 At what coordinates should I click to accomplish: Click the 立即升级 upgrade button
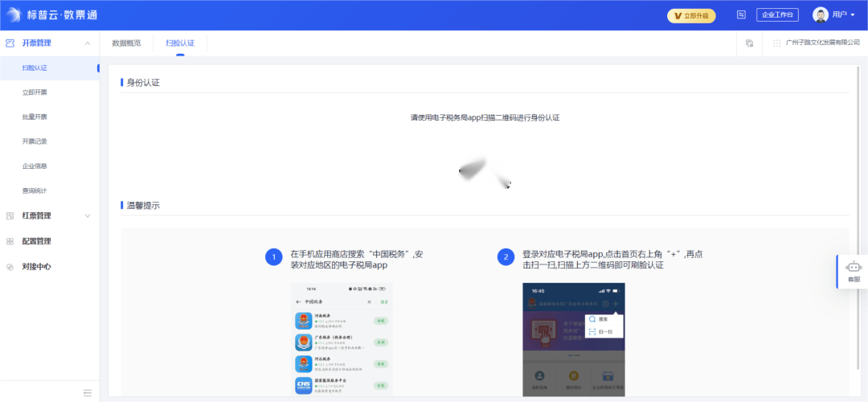pyautogui.click(x=691, y=15)
